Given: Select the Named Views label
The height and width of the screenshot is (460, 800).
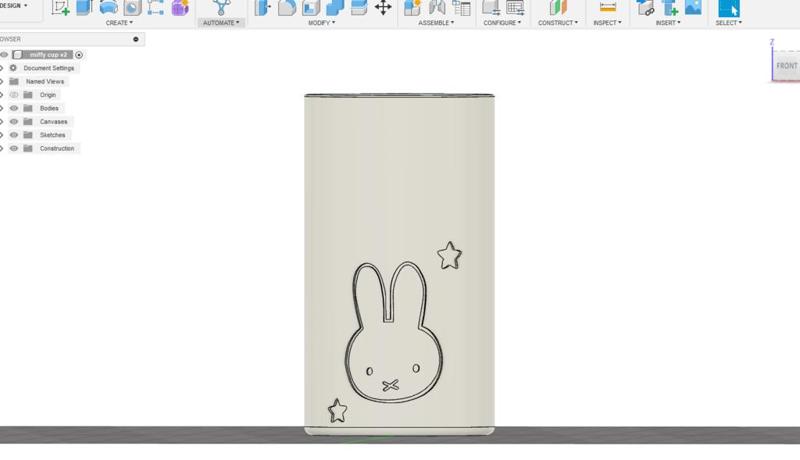Looking at the screenshot, I should (x=45, y=82).
